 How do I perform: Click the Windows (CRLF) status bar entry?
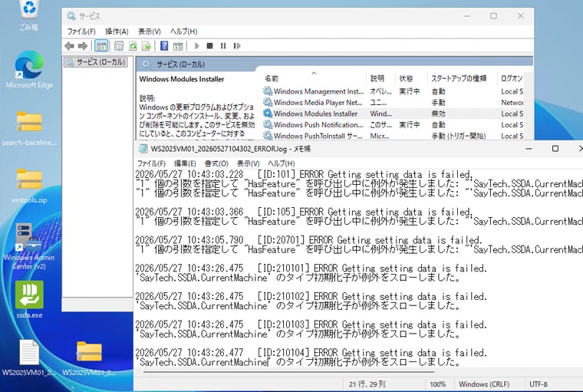(x=484, y=384)
